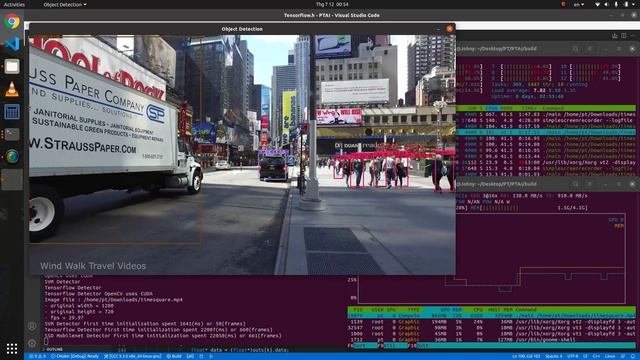Open the Terminal dock icon

point(12,134)
